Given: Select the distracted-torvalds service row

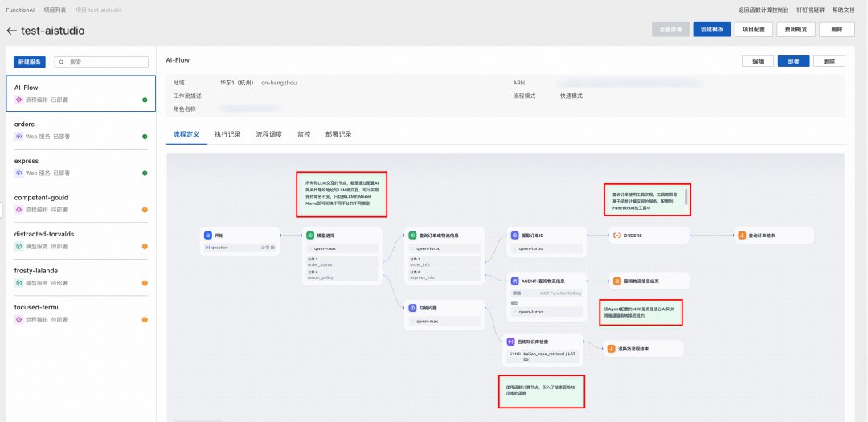Looking at the screenshot, I should click(81, 240).
